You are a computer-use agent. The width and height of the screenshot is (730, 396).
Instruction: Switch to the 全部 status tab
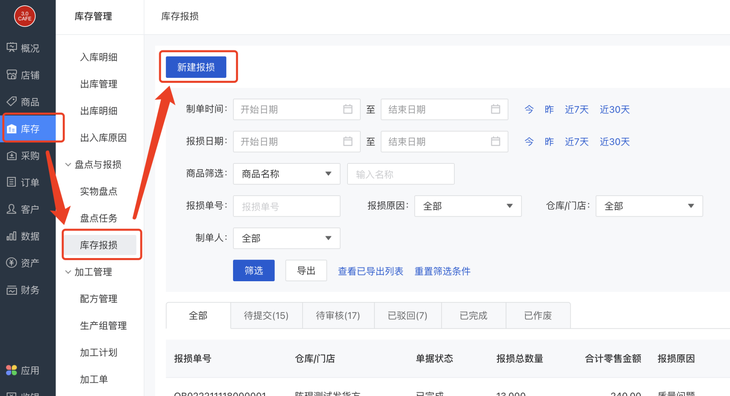coord(198,315)
